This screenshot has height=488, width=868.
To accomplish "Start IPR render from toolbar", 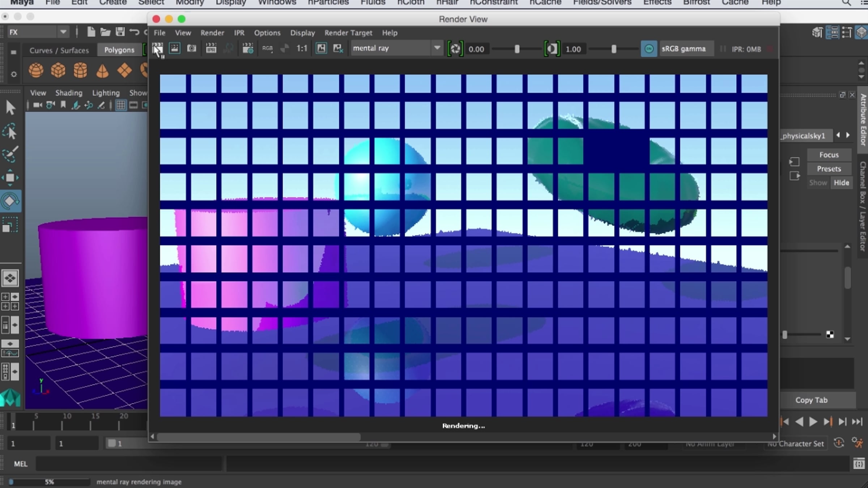I will 211,48.
